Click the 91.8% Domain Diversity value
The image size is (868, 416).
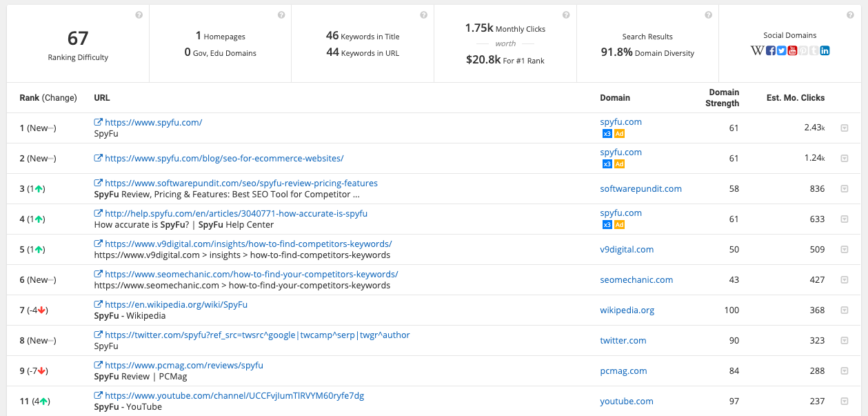click(x=647, y=52)
